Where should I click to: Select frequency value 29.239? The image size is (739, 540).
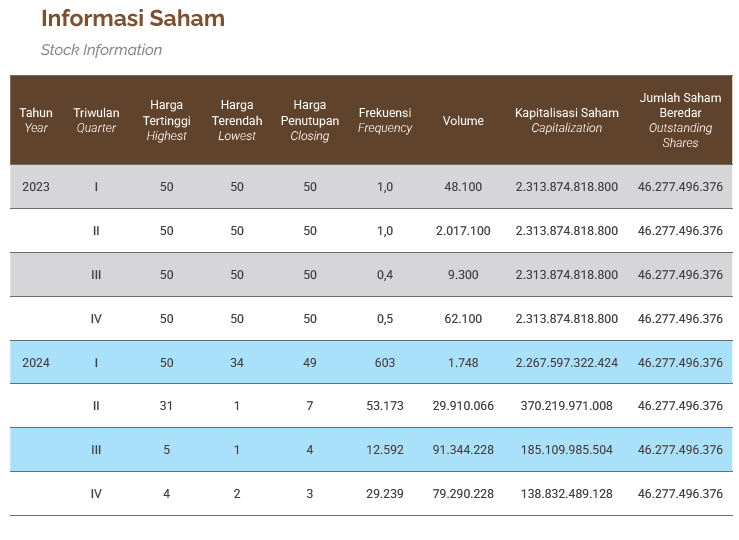(x=385, y=493)
